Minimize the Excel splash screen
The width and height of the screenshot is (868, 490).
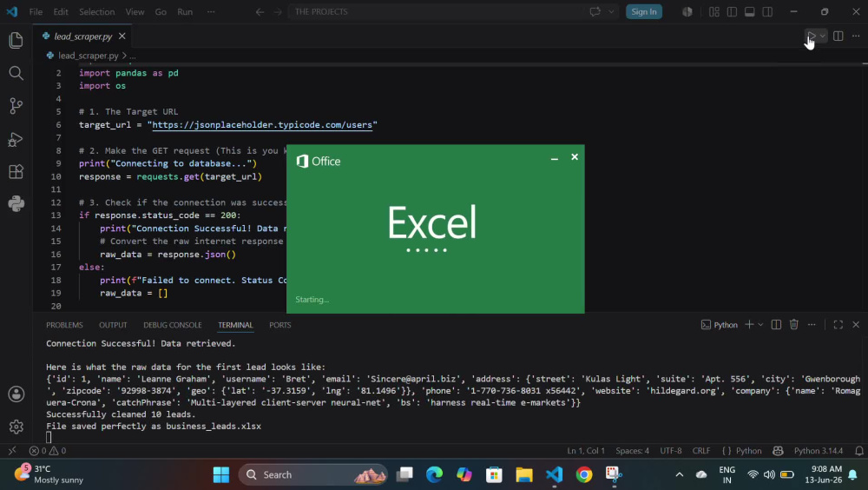(554, 158)
